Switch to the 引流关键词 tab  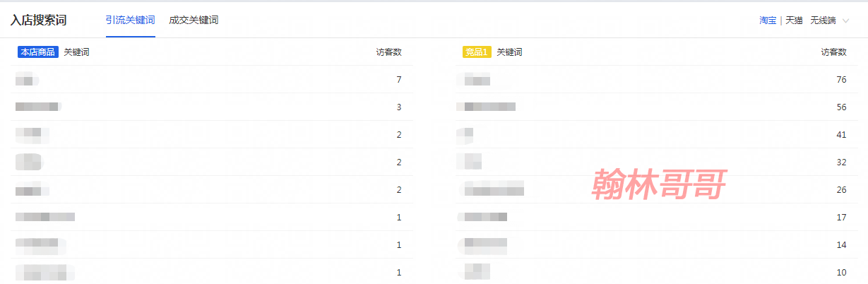tap(130, 20)
